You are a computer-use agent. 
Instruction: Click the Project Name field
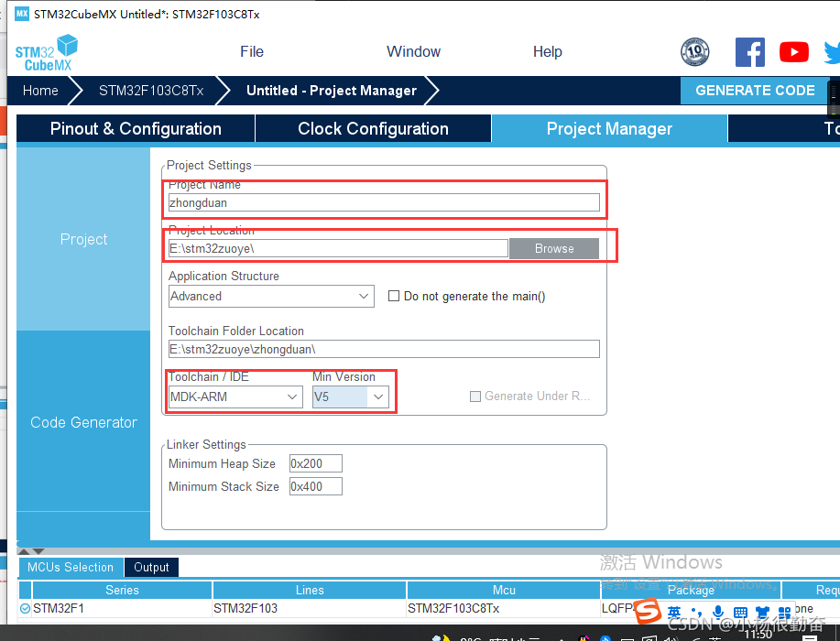tap(384, 203)
